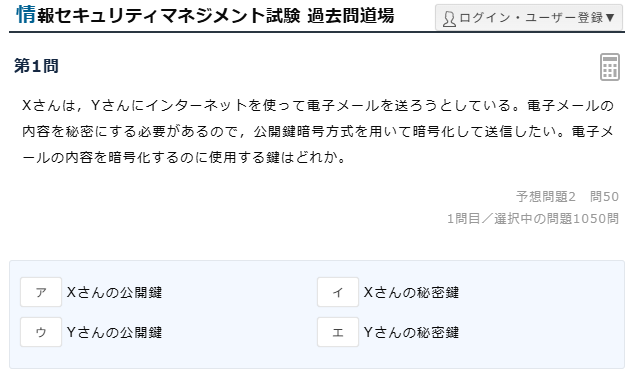Choose answer button イ
629x376 pixels.
coord(338,292)
